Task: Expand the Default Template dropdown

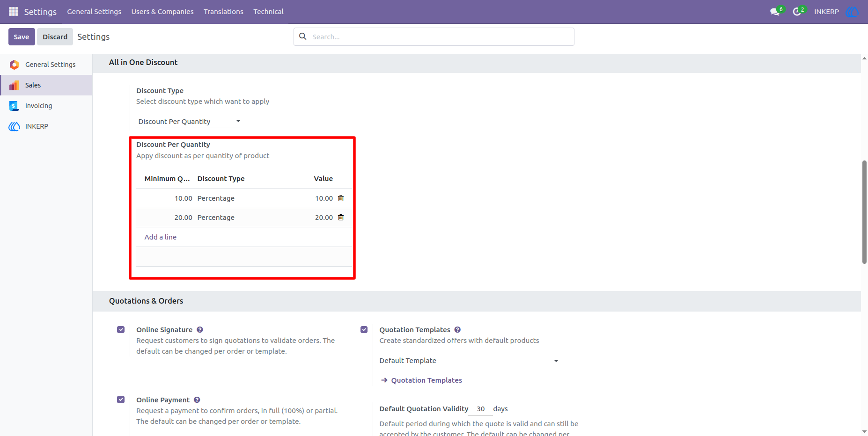Action: 500,361
